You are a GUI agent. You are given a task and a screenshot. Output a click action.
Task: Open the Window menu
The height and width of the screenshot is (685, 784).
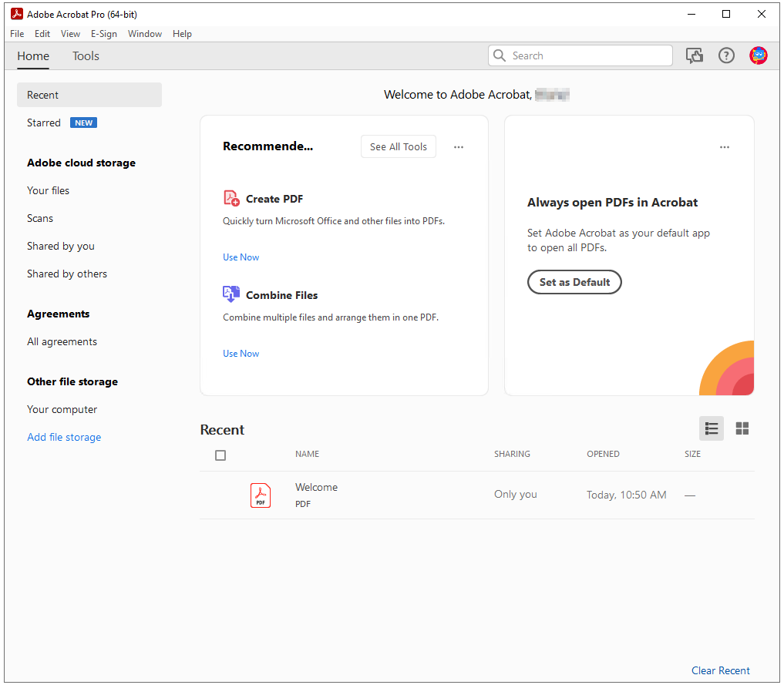pyautogui.click(x=145, y=33)
